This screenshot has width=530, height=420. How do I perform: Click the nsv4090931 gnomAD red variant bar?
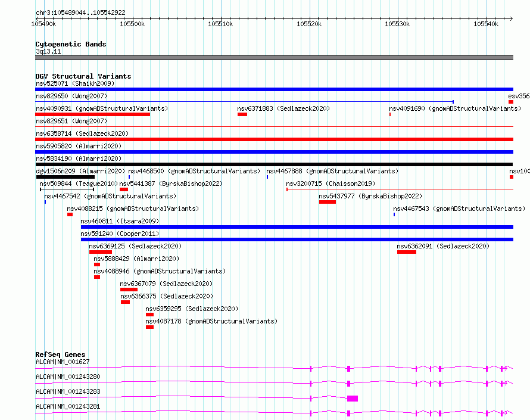point(93,114)
